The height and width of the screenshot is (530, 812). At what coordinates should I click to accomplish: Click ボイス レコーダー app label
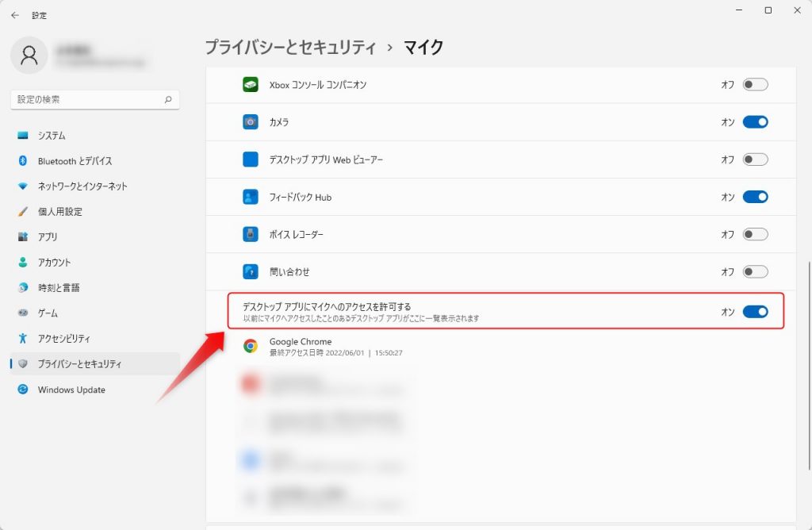297,234
